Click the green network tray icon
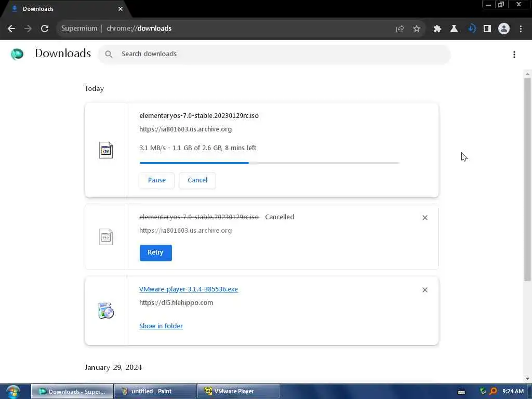This screenshot has height=399, width=532. coord(483,392)
